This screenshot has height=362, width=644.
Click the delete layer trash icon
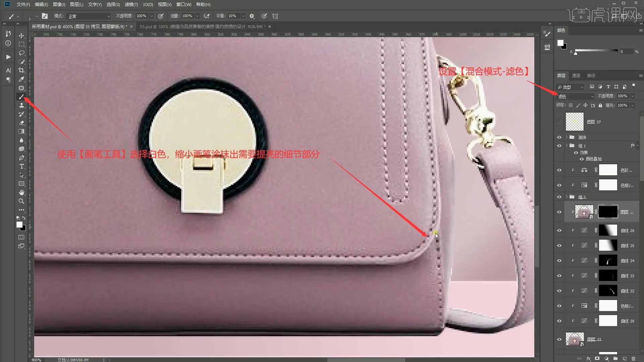point(633,359)
